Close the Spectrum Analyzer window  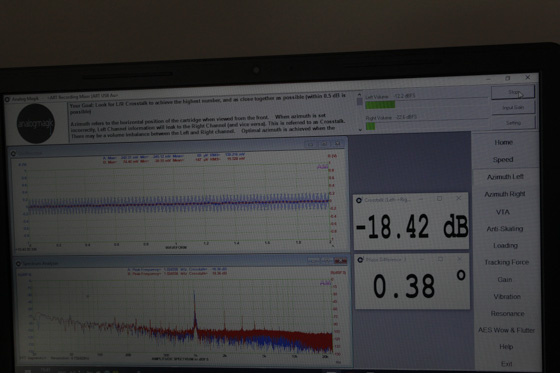341,261
